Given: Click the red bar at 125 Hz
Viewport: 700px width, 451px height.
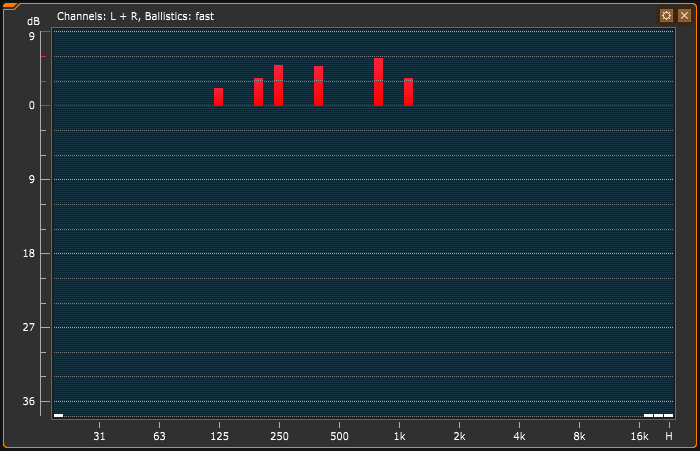Looking at the screenshot, I should (218, 97).
